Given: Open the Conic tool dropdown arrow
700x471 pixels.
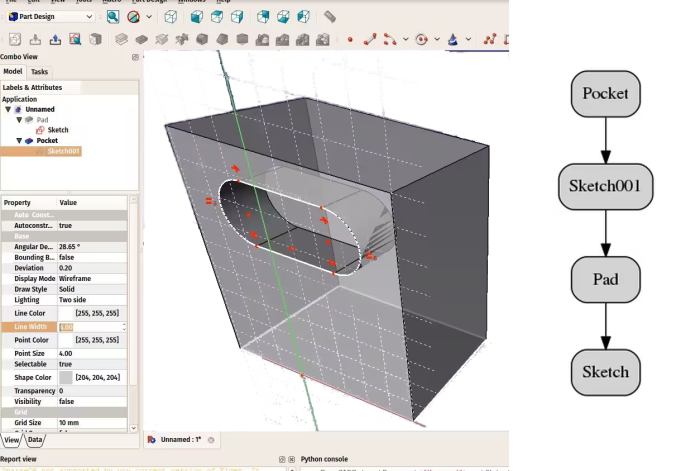Looking at the screenshot, I should [x=468, y=39].
